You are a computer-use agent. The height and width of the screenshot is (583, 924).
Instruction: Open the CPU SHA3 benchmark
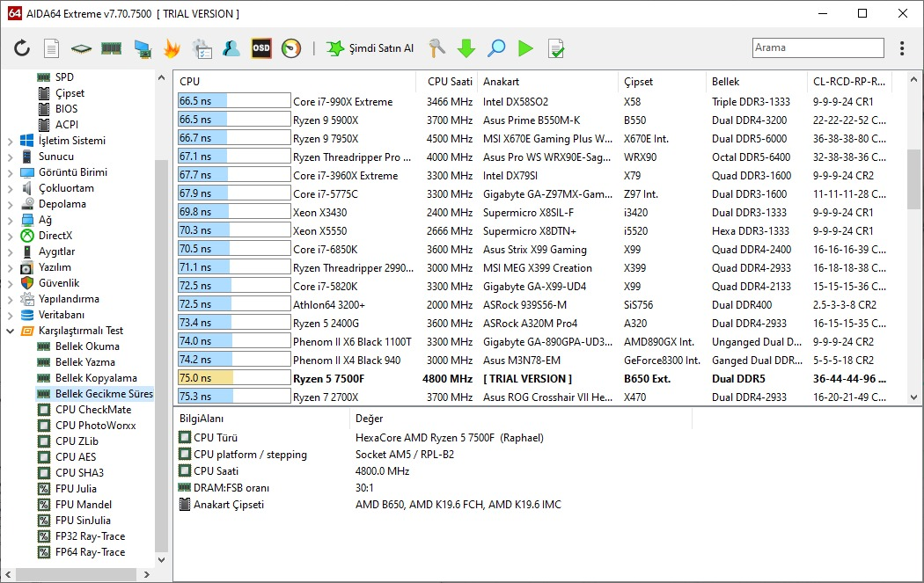[x=79, y=473]
